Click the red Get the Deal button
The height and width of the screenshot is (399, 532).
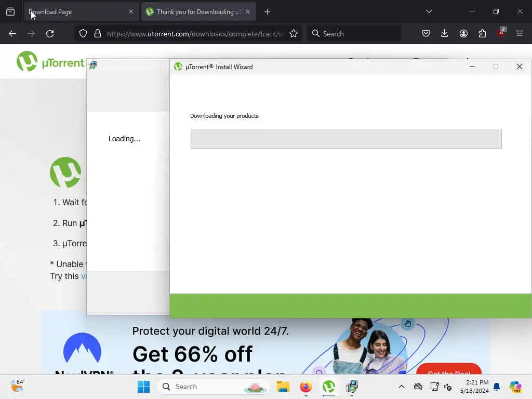[x=449, y=369]
